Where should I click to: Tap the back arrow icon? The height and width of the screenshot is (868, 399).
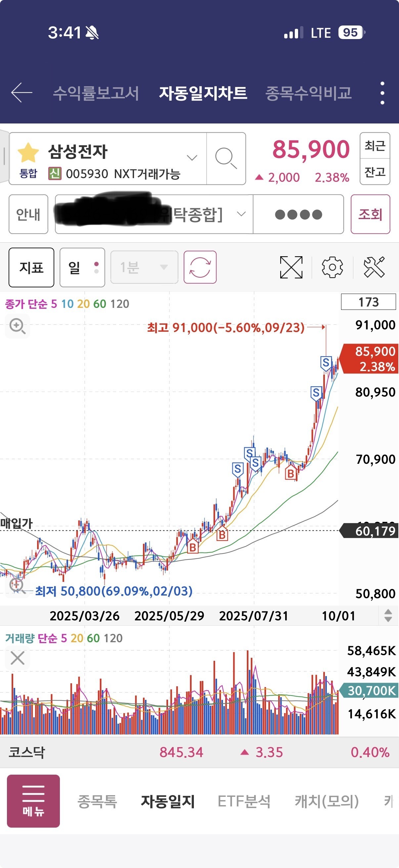22,92
